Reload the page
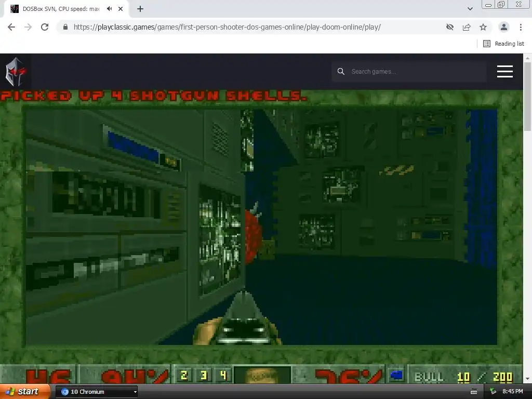The height and width of the screenshot is (399, 532). [45, 27]
